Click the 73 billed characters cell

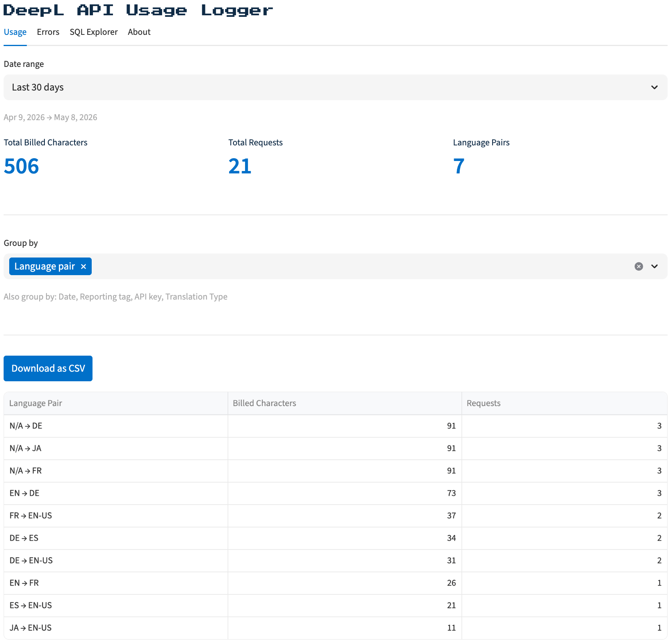click(x=345, y=493)
